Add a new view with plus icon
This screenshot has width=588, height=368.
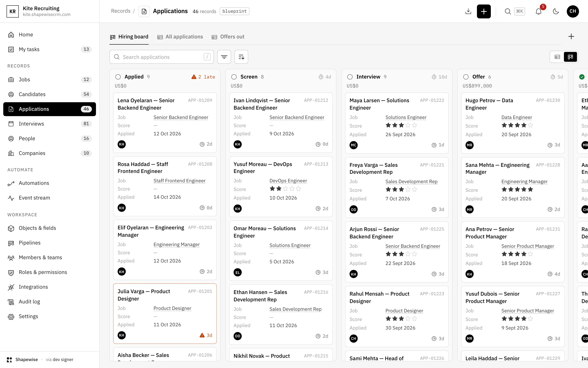(x=571, y=37)
